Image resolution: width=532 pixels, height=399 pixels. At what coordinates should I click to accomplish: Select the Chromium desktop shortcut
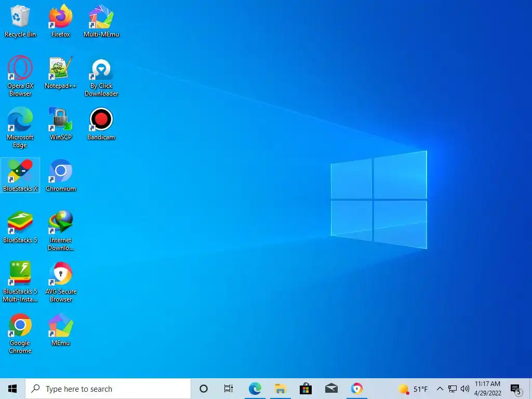(x=61, y=176)
